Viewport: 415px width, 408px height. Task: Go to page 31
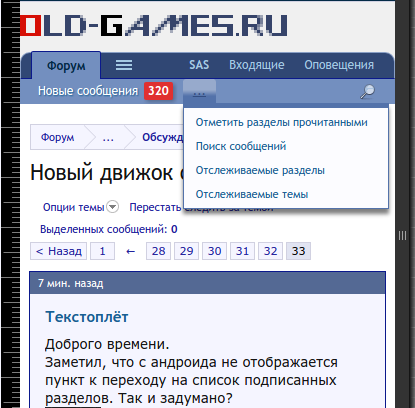242,251
